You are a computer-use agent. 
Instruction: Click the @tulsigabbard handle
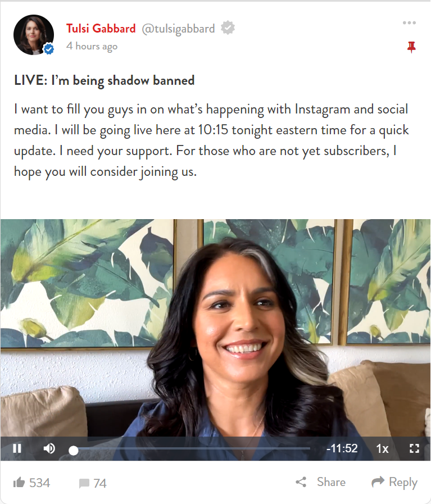click(178, 29)
